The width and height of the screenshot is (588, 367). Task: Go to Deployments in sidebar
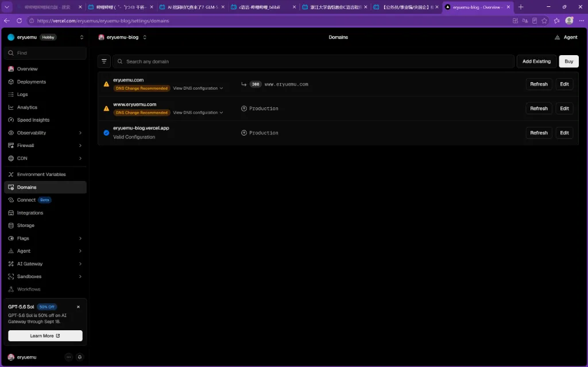click(x=45, y=82)
